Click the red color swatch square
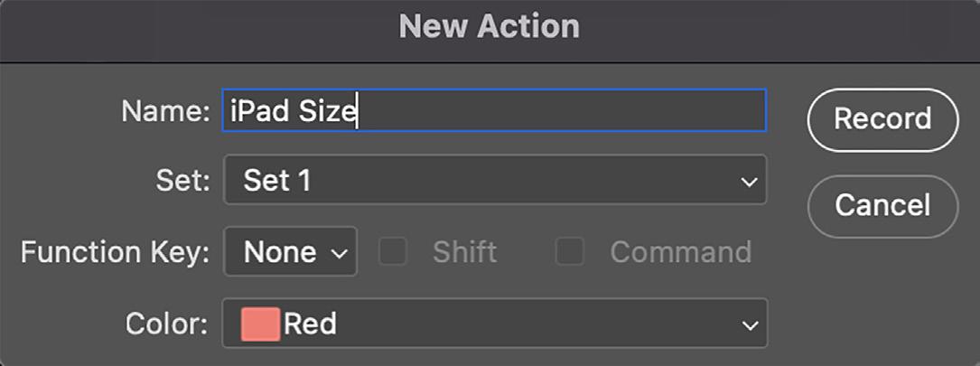This screenshot has height=366, width=980. click(x=260, y=324)
